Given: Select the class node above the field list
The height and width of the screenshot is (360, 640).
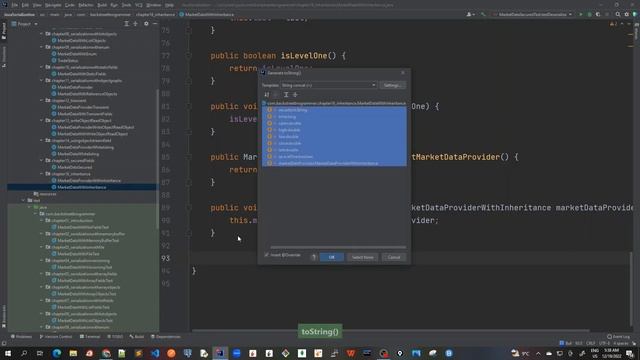Looking at the screenshot, I should [x=334, y=103].
